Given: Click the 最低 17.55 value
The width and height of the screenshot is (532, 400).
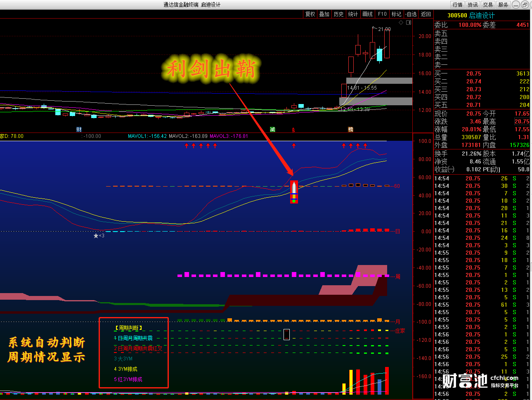Looking at the screenshot, I should pos(522,129).
